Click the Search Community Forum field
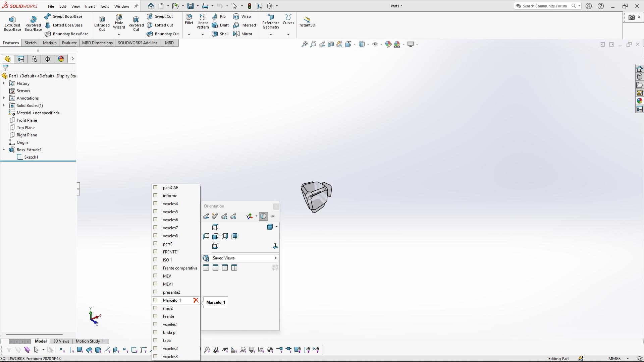 (x=545, y=6)
